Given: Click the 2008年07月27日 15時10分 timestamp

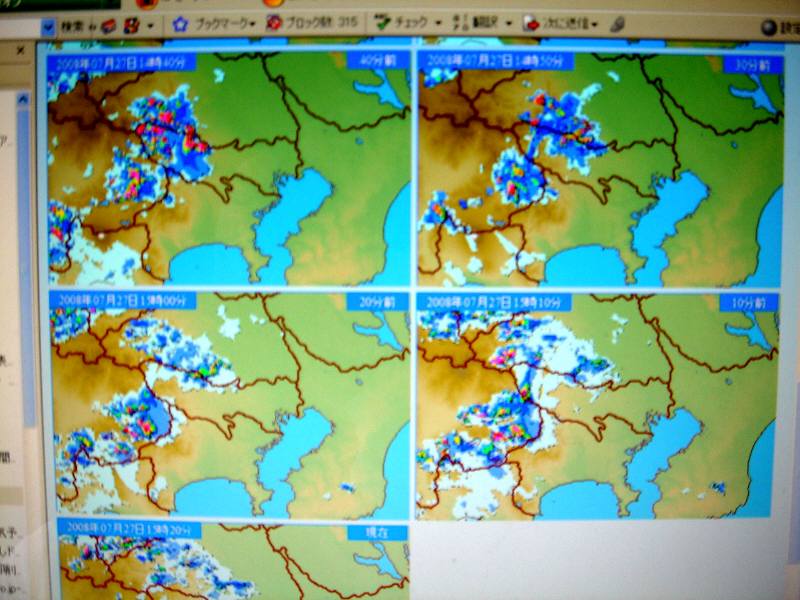Looking at the screenshot, I should 493,303.
